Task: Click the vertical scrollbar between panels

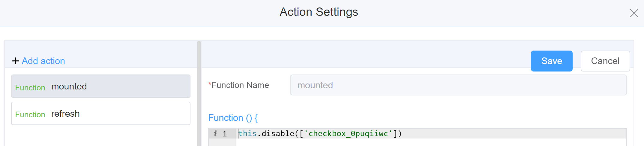Action: click(x=199, y=93)
